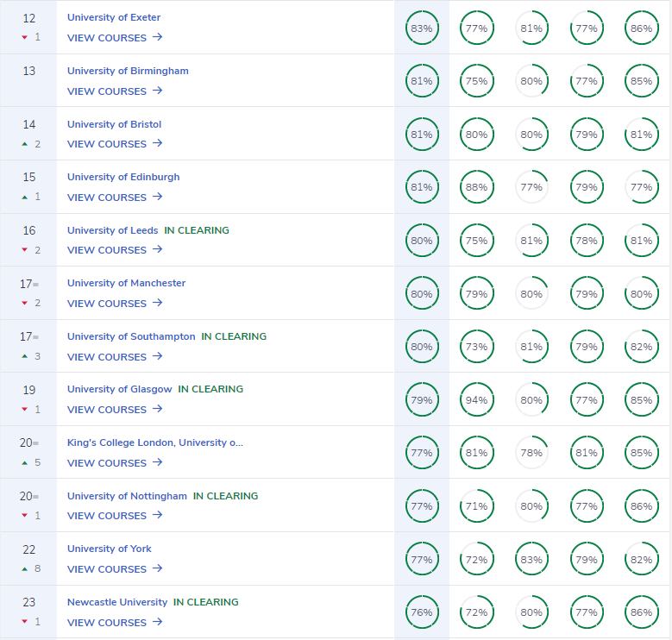Open the University of Birmingham page
Viewport: 672px width, 640px height.
(x=128, y=71)
